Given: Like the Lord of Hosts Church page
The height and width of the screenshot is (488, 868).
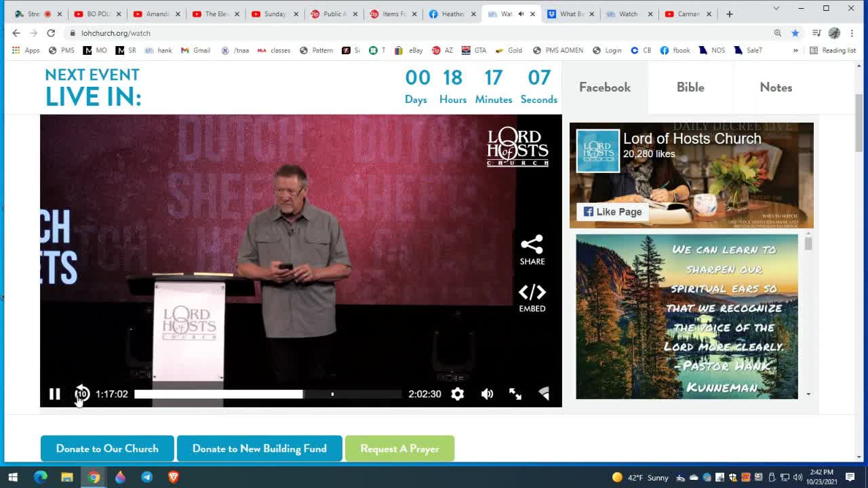Looking at the screenshot, I should point(612,211).
